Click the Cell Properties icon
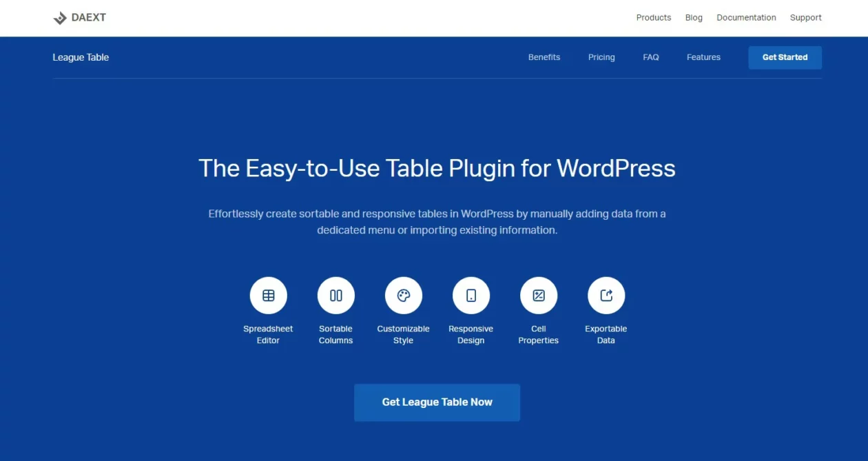Viewport: 868px width, 461px height. point(539,296)
